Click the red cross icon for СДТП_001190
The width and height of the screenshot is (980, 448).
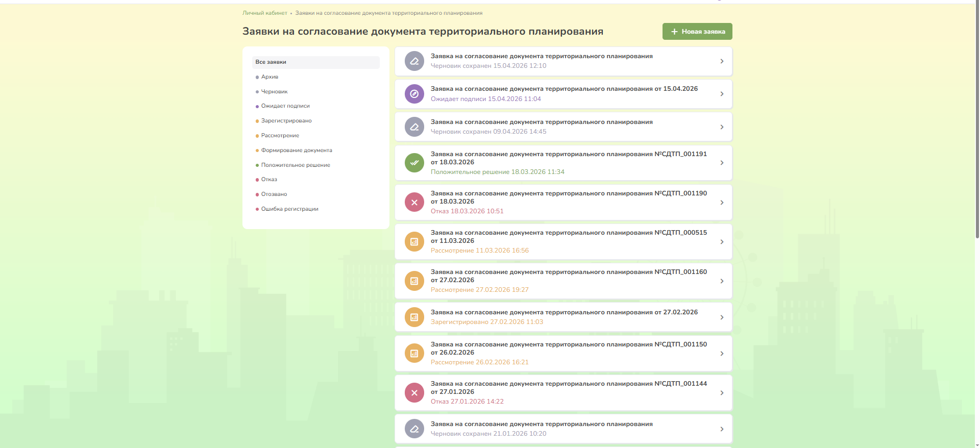click(x=414, y=203)
